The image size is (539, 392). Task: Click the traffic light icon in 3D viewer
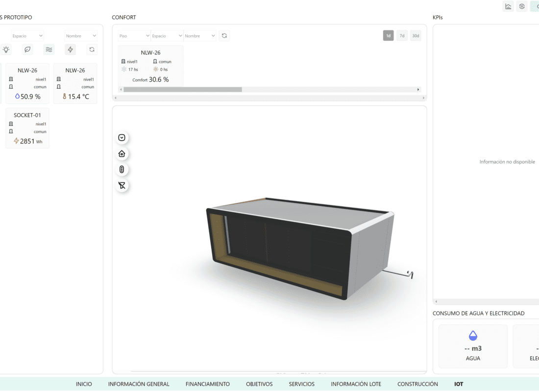point(122,170)
